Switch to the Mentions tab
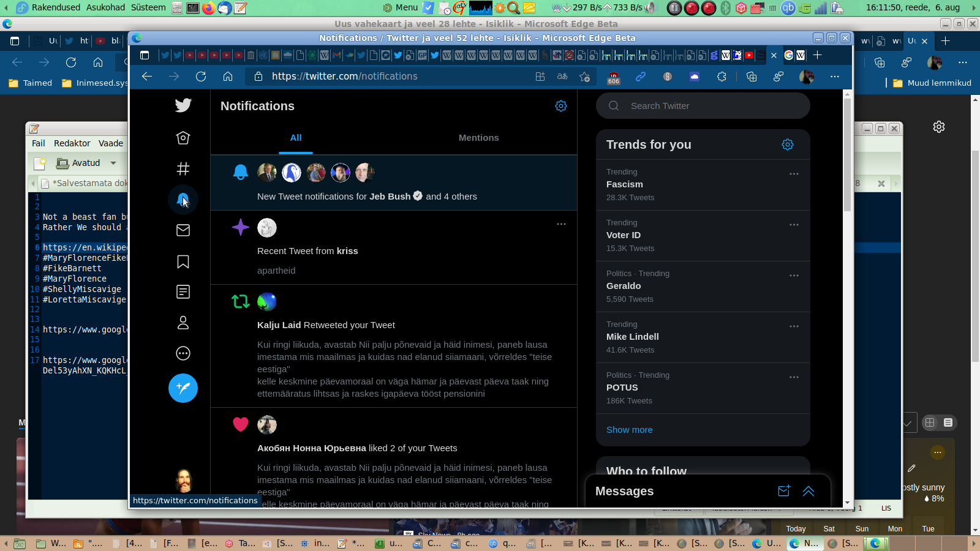Viewport: 980px width, 551px height. coord(479,138)
